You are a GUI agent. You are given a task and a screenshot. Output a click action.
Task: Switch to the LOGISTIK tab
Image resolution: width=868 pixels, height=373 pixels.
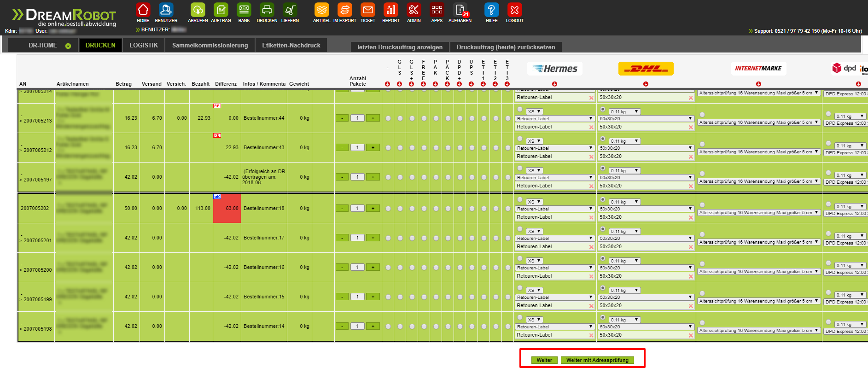(144, 45)
